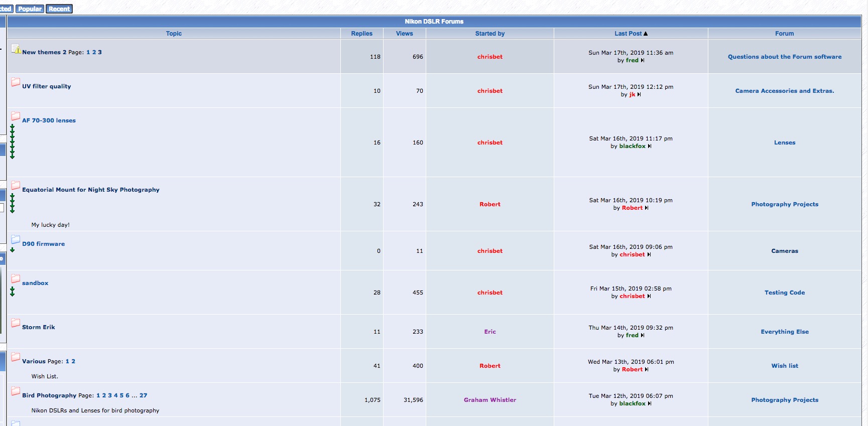
Task: Open the D90 firmware topic
Action: click(43, 244)
